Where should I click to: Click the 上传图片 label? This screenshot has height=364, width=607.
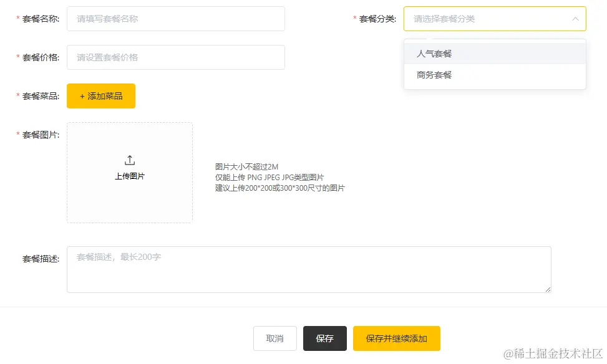click(130, 176)
